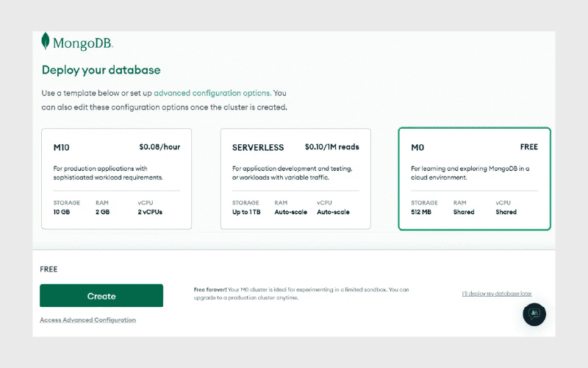Click the Deploy your database heading
588x368 pixels.
click(x=101, y=70)
